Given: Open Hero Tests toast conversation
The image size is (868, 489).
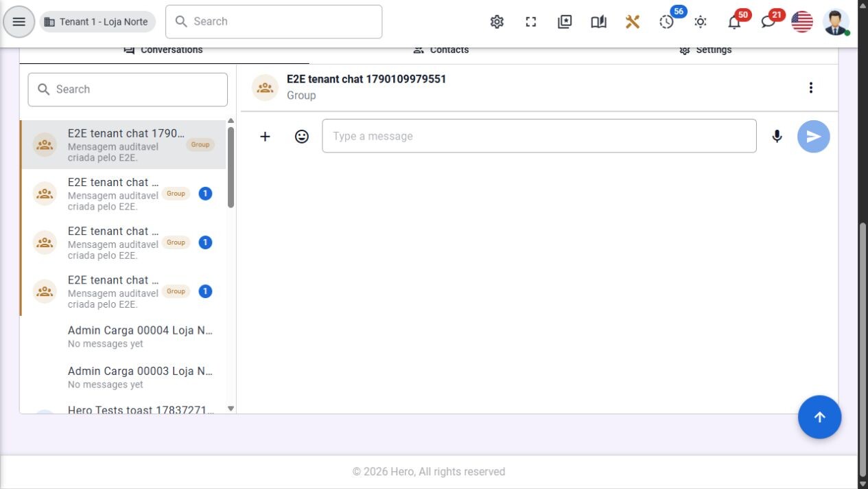Looking at the screenshot, I should click(x=124, y=409).
